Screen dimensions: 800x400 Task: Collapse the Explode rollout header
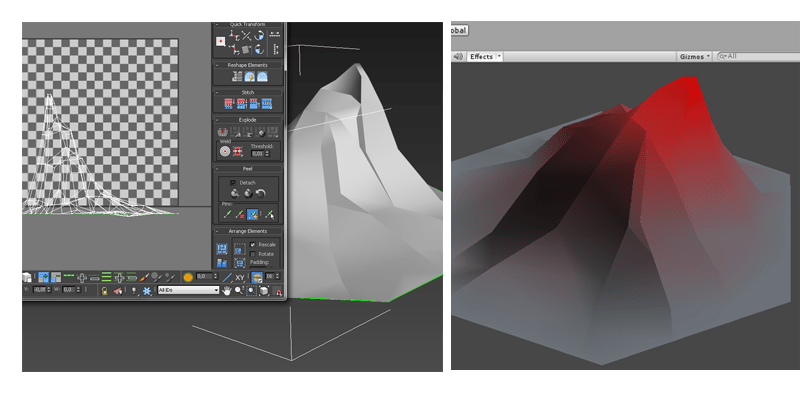(x=247, y=120)
